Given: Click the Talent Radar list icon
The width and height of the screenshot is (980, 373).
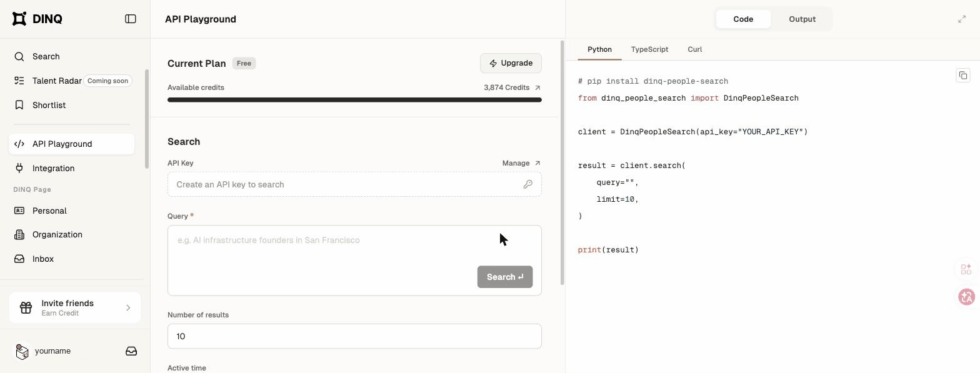Looking at the screenshot, I should 19,81.
